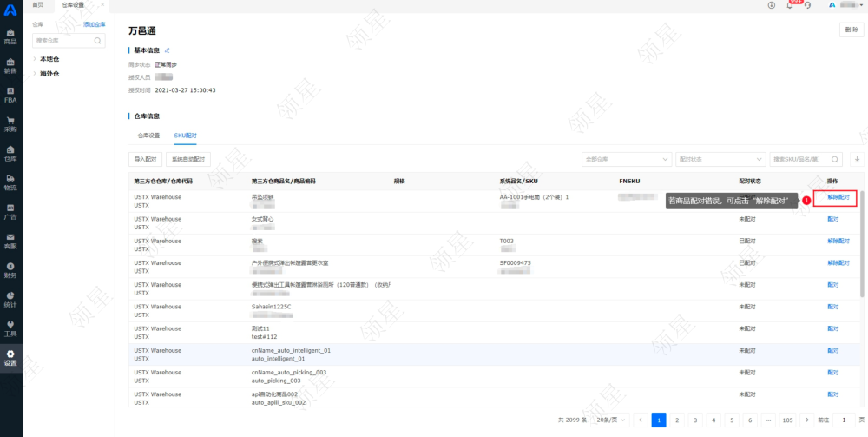868x437 pixels.
Task: Click the notification bell icon
Action: 790,5
